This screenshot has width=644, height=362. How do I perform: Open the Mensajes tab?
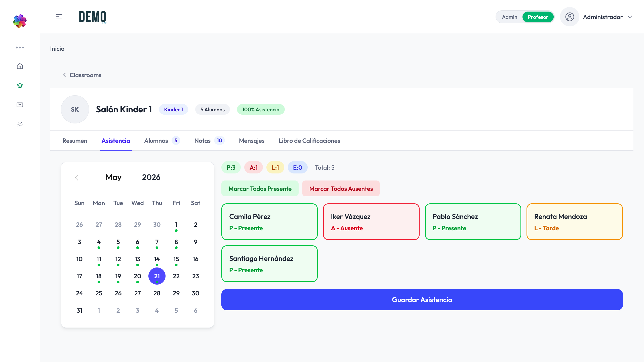coord(252,141)
